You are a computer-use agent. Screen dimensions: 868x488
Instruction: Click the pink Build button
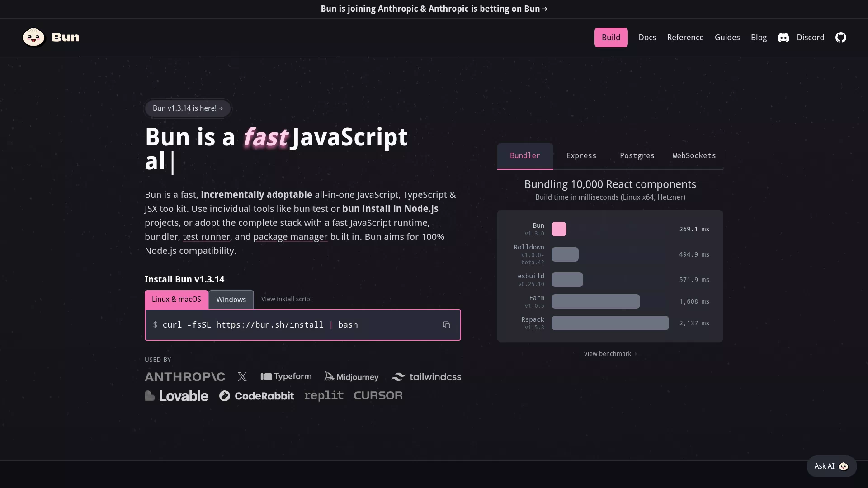pos(611,38)
